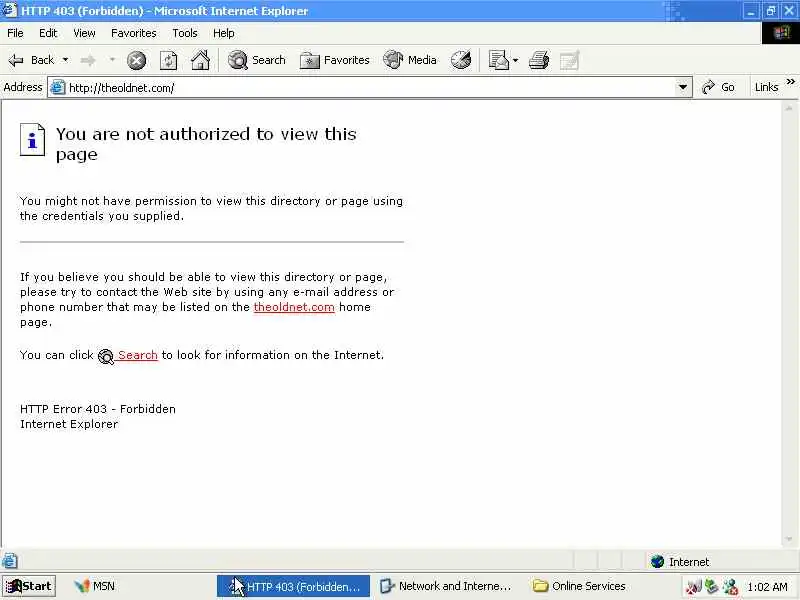The height and width of the screenshot is (600, 800).
Task: Restore down the Internet Explorer window
Action: (x=770, y=11)
